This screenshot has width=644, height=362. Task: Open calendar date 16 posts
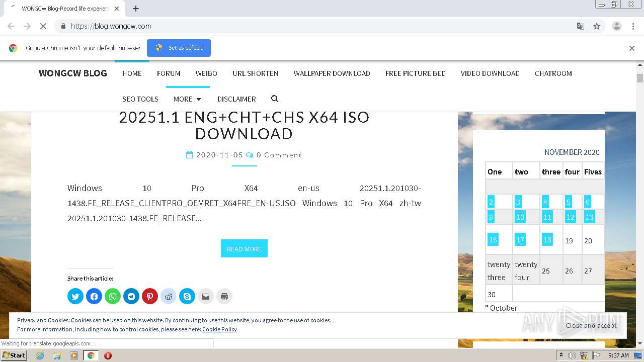coord(493,240)
